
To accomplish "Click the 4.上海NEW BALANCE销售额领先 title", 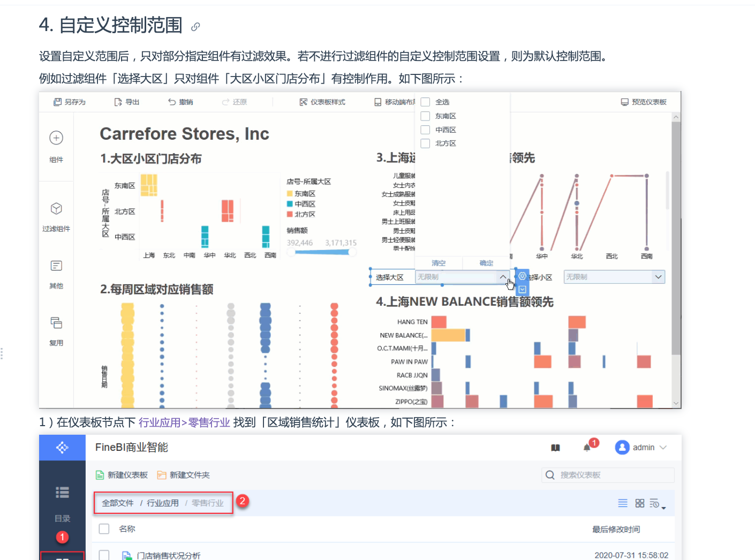I will coord(465,302).
